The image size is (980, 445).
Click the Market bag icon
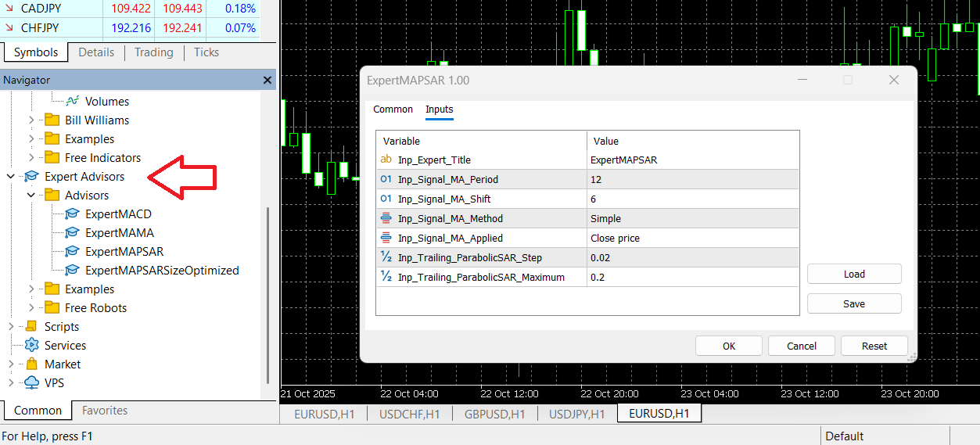[31, 364]
